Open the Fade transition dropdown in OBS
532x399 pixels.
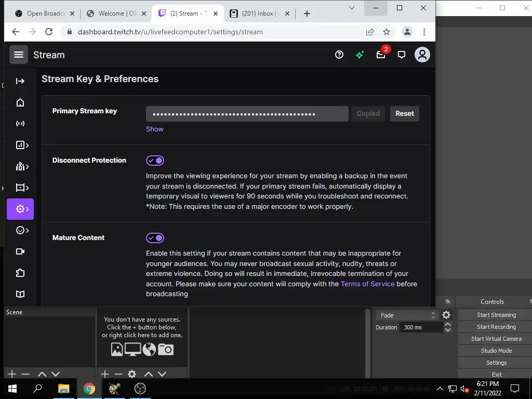(x=406, y=315)
